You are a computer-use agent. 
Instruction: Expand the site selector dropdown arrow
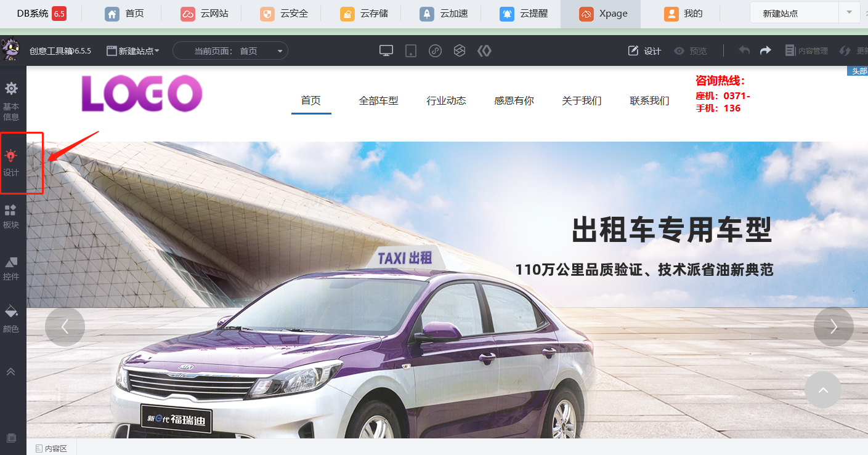[x=850, y=13]
